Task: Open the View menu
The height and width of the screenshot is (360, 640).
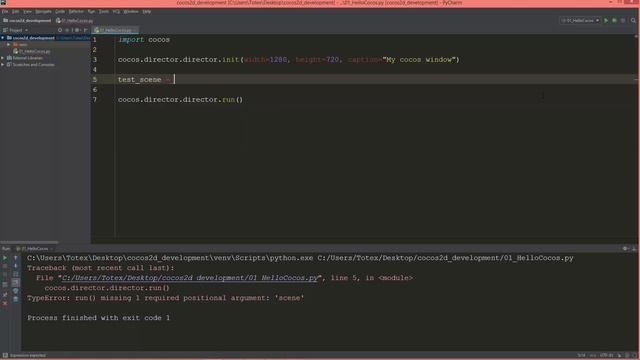Action: point(27,11)
